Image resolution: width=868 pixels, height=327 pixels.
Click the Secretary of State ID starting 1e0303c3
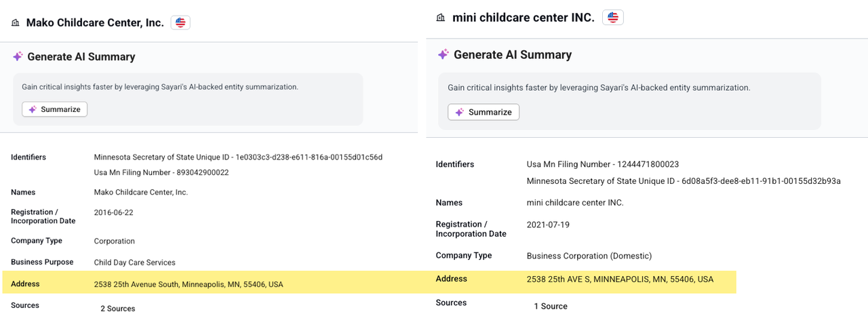coord(238,157)
